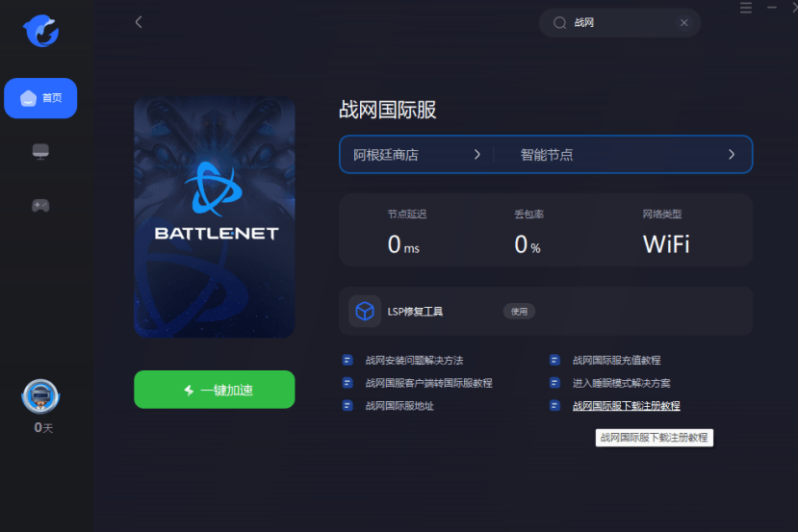The width and height of the screenshot is (798, 532).
Task: Open 战网国际服充值教程 link
Action: 617,361
